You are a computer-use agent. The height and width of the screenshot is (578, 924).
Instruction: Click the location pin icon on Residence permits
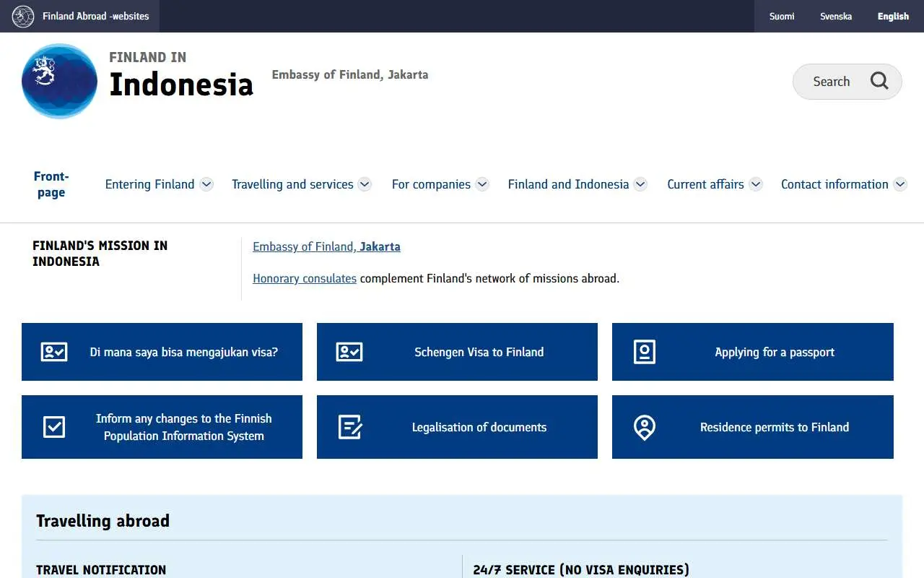click(x=645, y=427)
